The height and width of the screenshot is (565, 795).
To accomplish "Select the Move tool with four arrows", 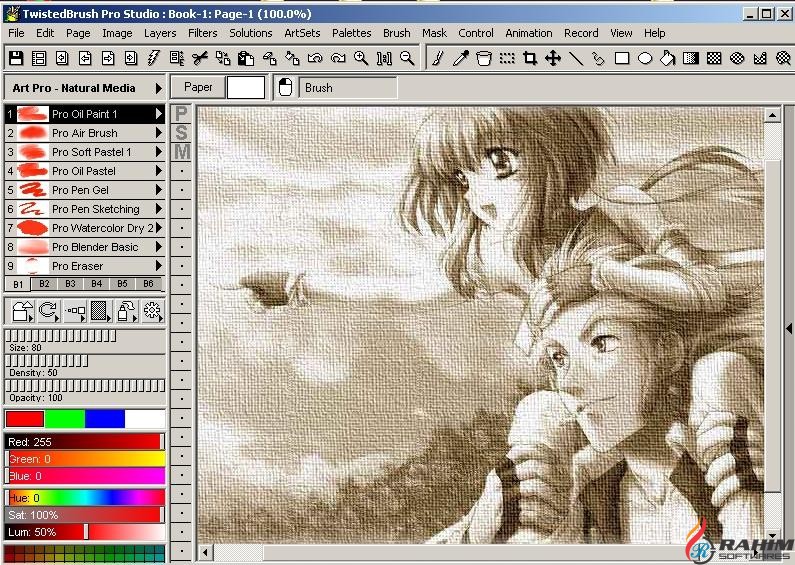I will (553, 58).
